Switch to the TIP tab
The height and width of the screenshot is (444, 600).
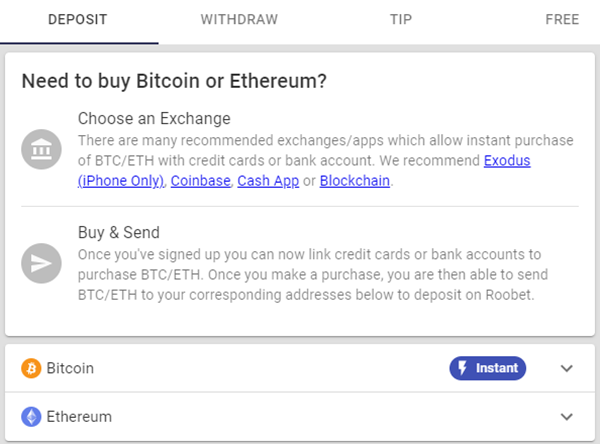click(x=401, y=20)
